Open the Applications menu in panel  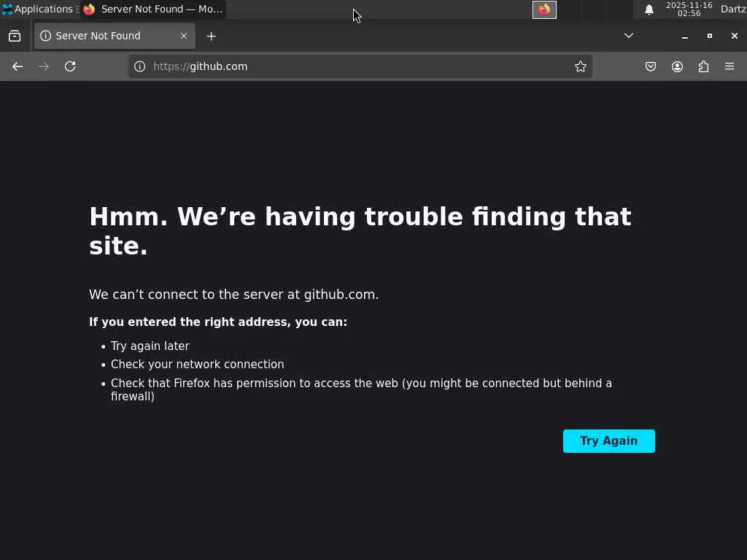[x=40, y=9]
